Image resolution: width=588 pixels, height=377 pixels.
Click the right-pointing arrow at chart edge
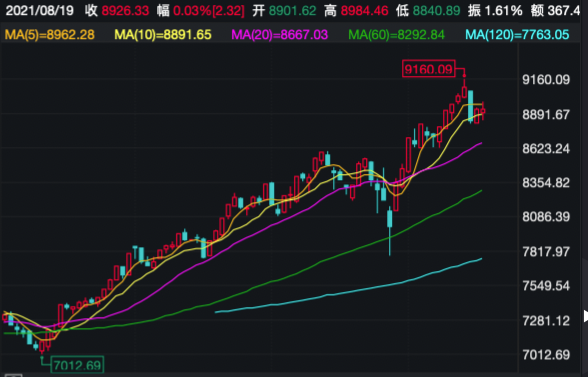[585, 316]
